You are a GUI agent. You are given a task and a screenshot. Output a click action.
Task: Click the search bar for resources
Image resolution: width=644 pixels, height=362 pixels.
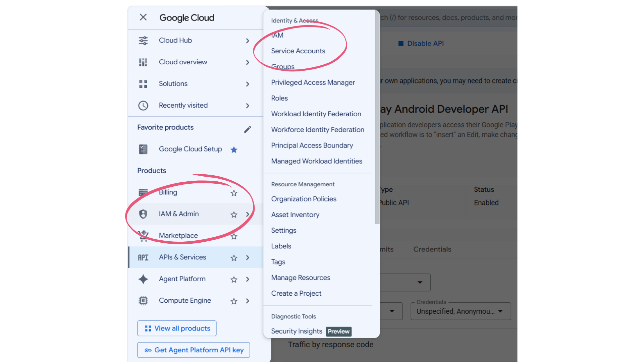click(448, 18)
